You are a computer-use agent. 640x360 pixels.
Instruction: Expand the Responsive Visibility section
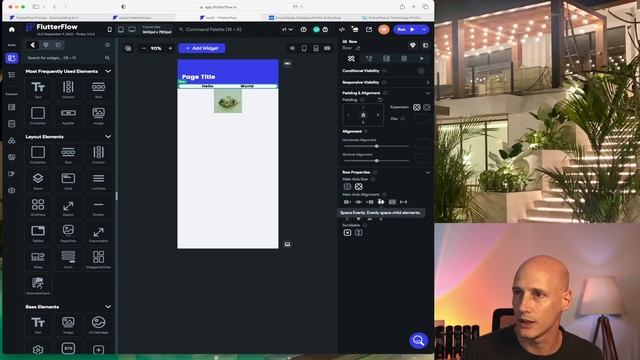[428, 82]
